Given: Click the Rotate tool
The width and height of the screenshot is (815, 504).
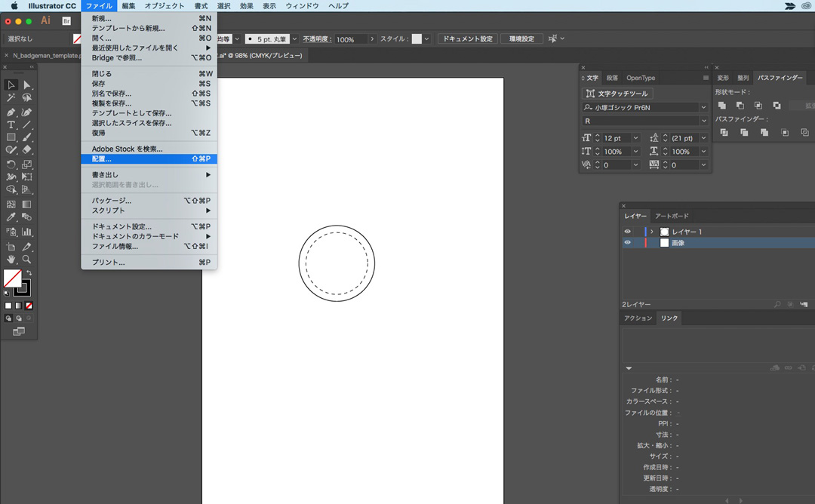Looking at the screenshot, I should click(11, 164).
